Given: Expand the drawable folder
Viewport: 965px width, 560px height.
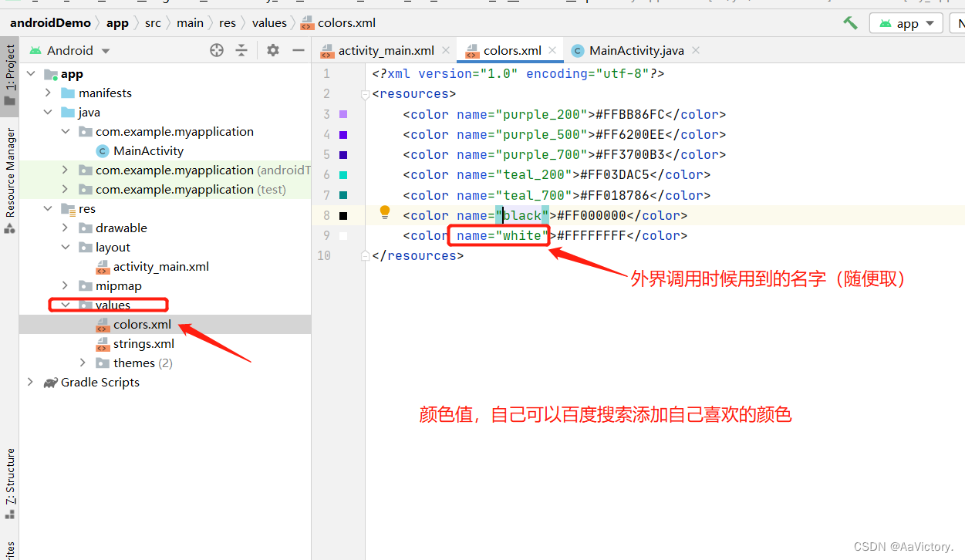Looking at the screenshot, I should point(66,228).
